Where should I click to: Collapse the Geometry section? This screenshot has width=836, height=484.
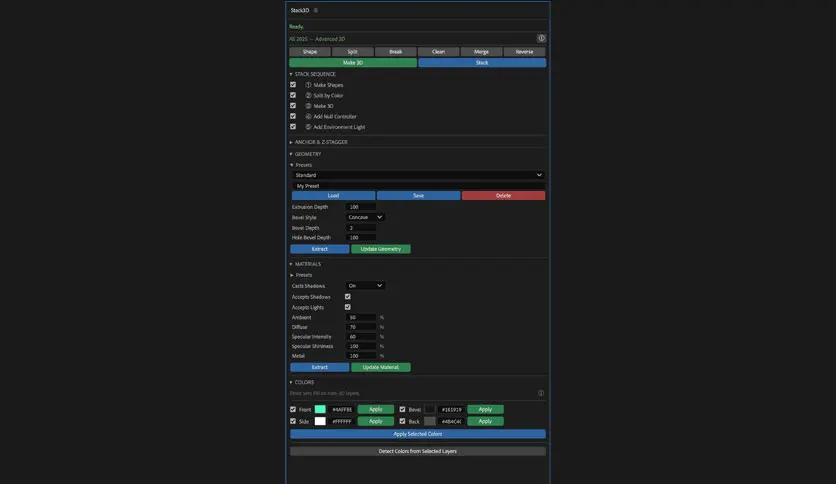tap(291, 154)
